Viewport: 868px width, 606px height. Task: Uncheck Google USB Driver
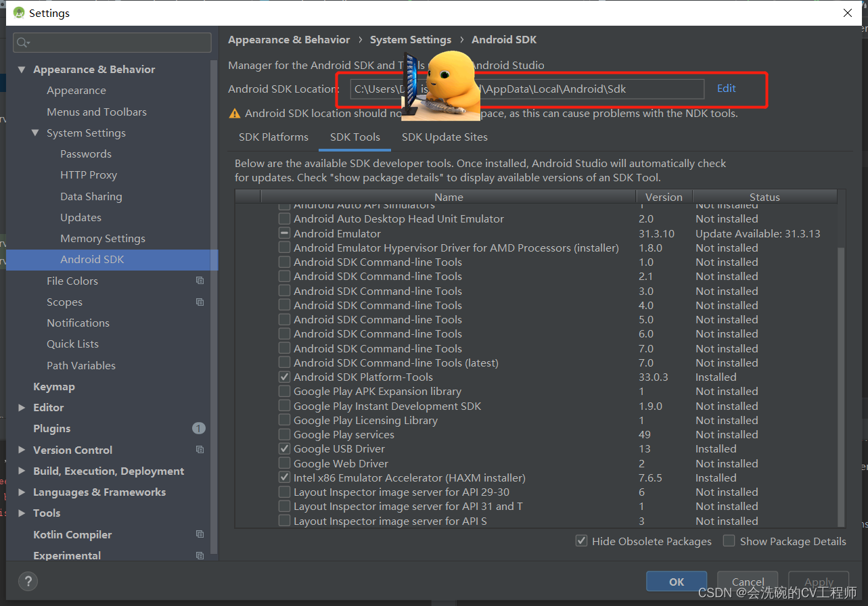[x=284, y=449]
